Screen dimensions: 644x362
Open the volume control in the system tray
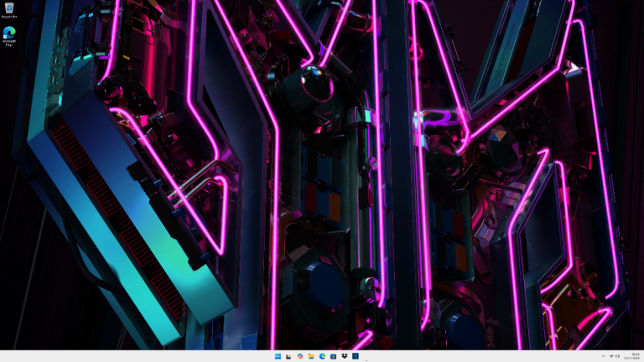coord(617,356)
